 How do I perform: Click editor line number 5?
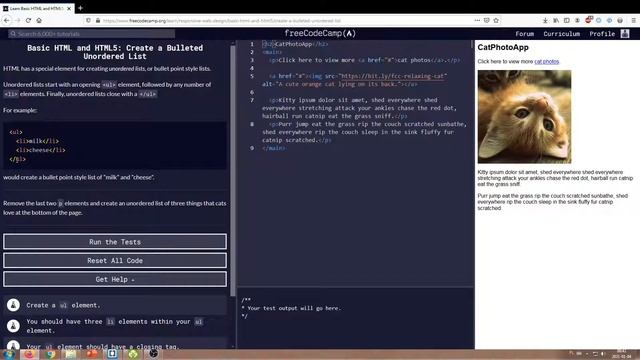tap(252, 76)
